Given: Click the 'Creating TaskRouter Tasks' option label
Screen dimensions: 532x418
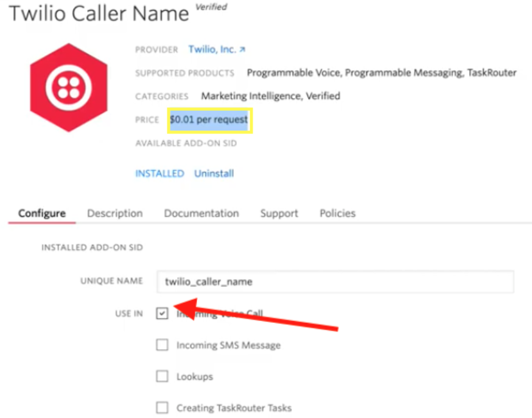Looking at the screenshot, I should point(234,408).
